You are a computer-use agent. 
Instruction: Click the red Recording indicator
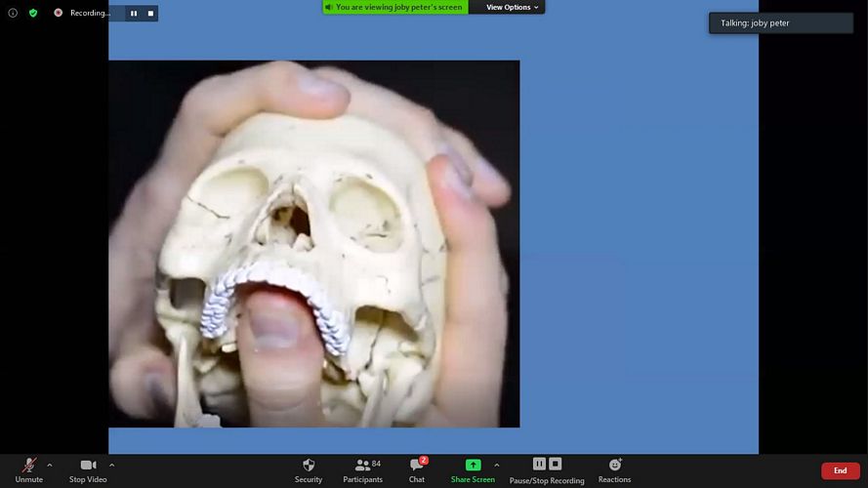point(59,13)
